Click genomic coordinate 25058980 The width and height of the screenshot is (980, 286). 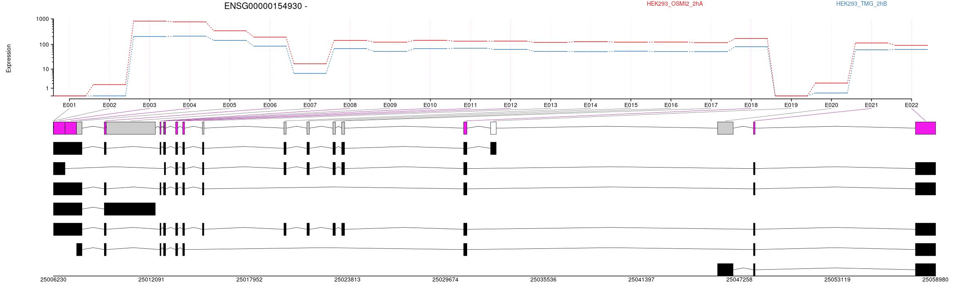(935, 280)
